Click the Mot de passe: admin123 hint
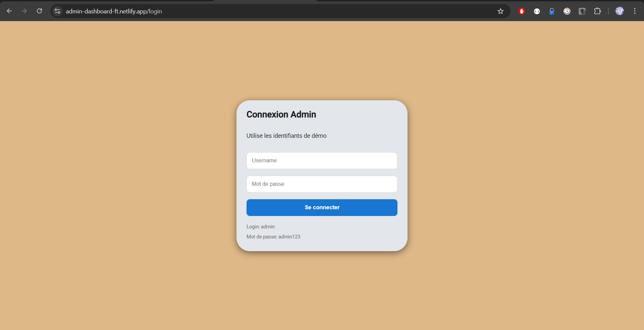The width and height of the screenshot is (644, 330). coord(273,237)
